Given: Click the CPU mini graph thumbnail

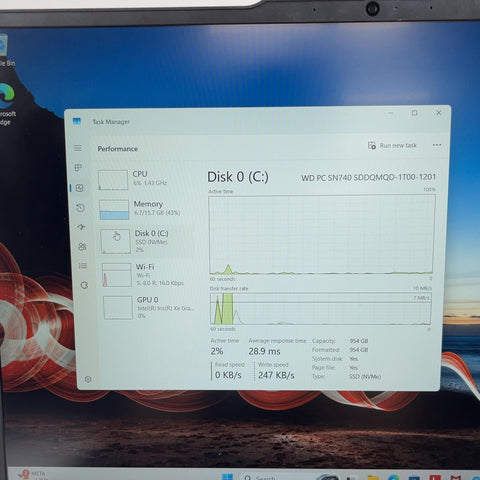Looking at the screenshot, I should click(x=113, y=180).
